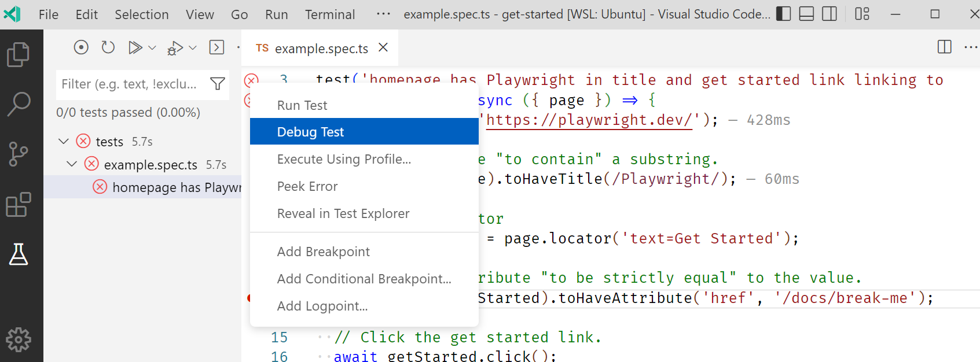980x362 pixels.
Task: Select the tests folder tree row
Action: click(x=142, y=141)
